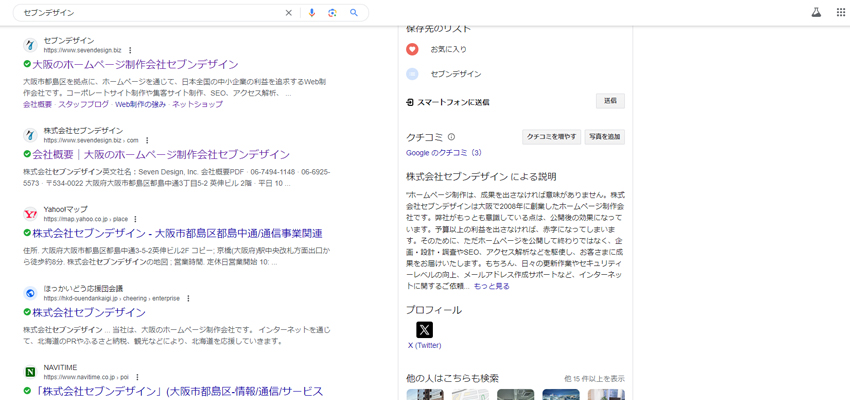Open Yahoo map 株式会社セブンデザイン result
The height and width of the screenshot is (400, 850).
177,234
